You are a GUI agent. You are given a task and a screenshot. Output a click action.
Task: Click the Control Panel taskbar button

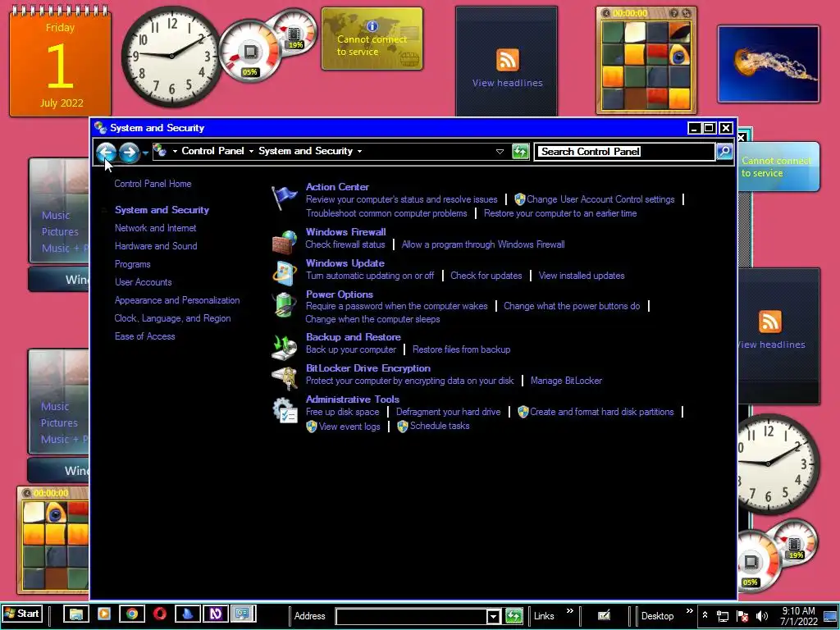[243, 614]
